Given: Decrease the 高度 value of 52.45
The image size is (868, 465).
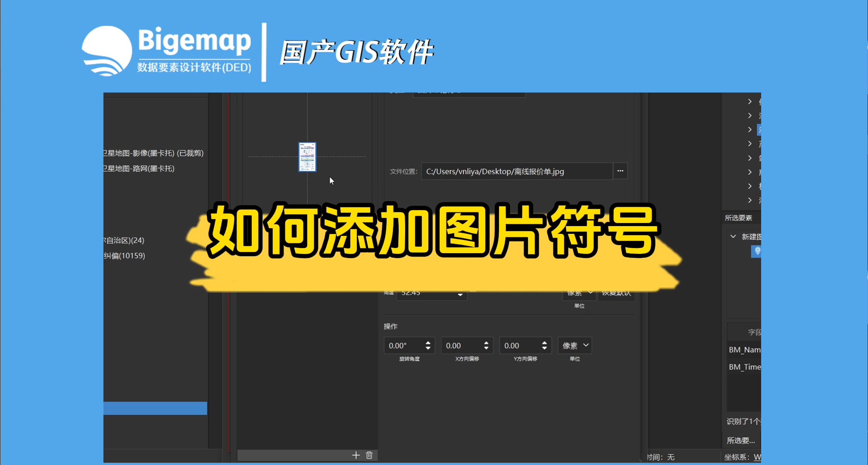Looking at the screenshot, I should pos(460,295).
